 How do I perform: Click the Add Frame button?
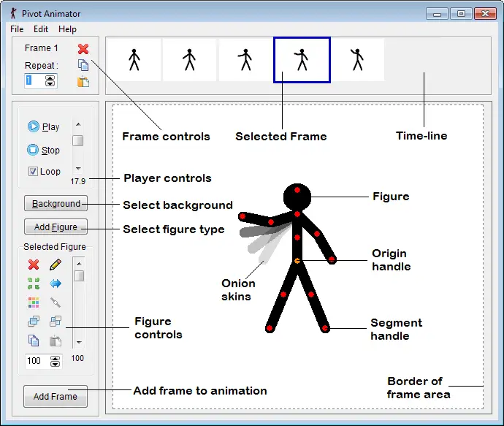56,396
